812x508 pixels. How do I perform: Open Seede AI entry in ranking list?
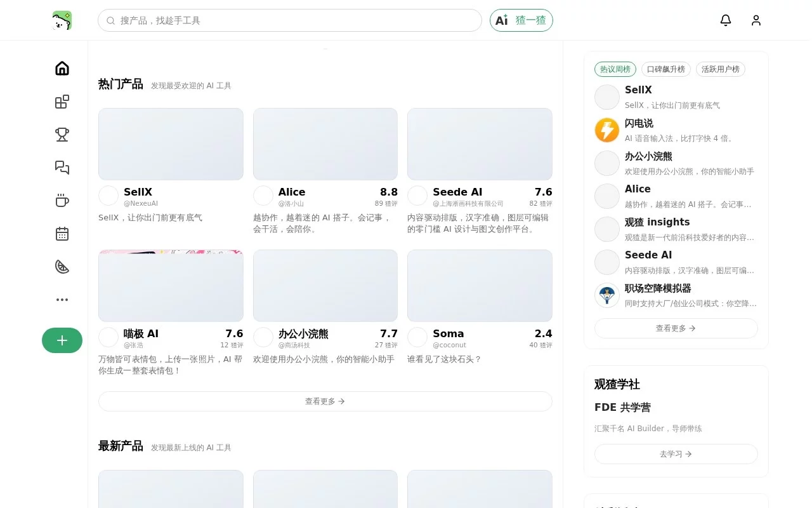coord(676,262)
